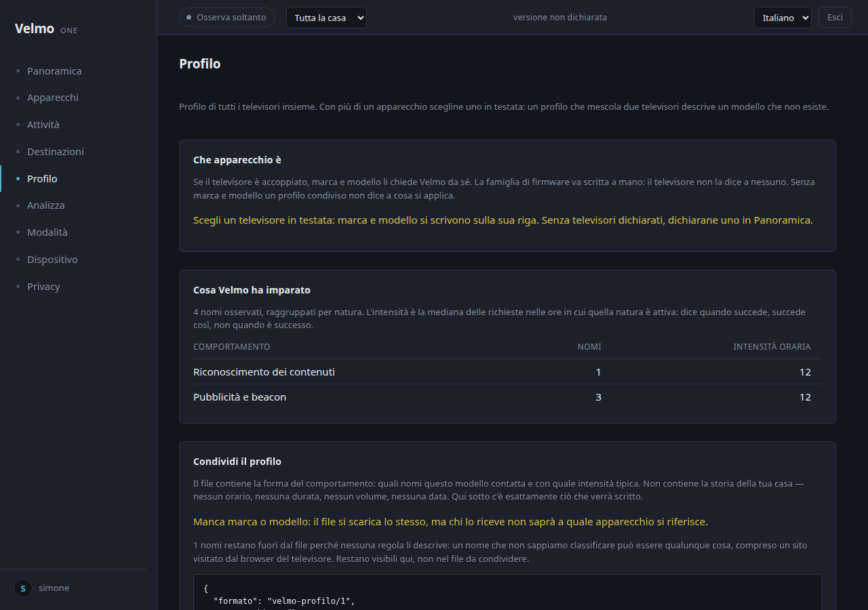The width and height of the screenshot is (868, 610).
Task: Select the Riconoscimento dei contenuti row
Action: 507,372
